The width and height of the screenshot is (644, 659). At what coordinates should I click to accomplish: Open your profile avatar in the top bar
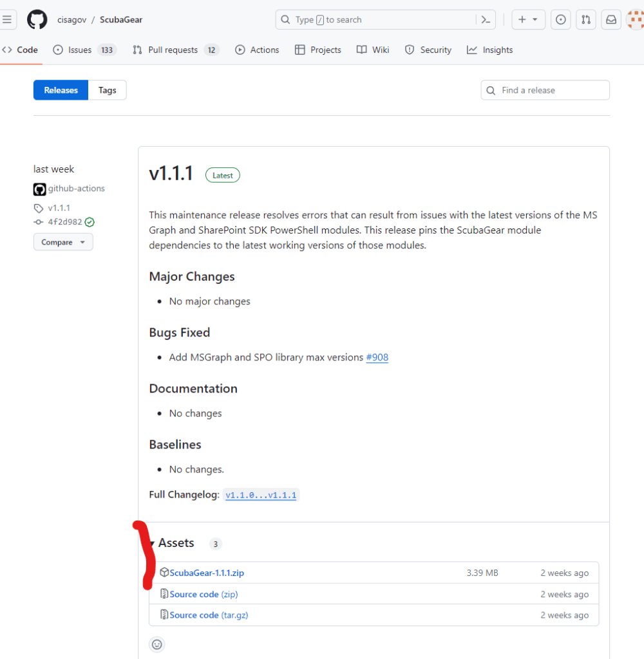point(635,19)
